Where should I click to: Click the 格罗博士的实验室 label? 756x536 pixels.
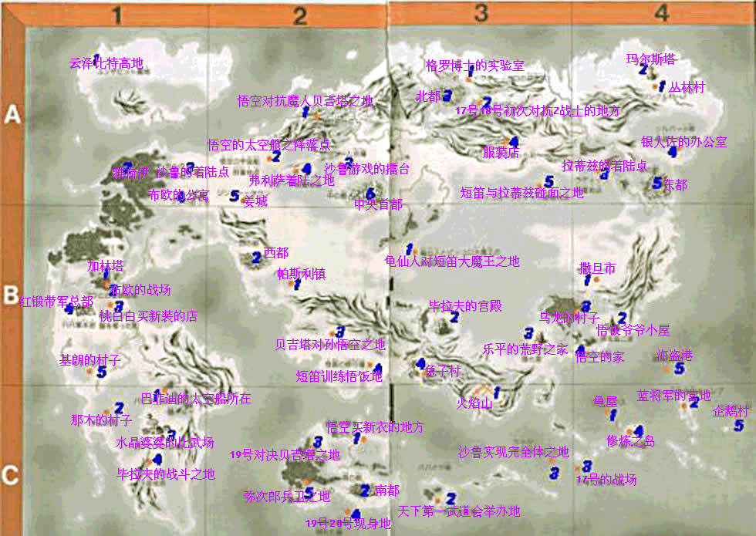pos(475,66)
